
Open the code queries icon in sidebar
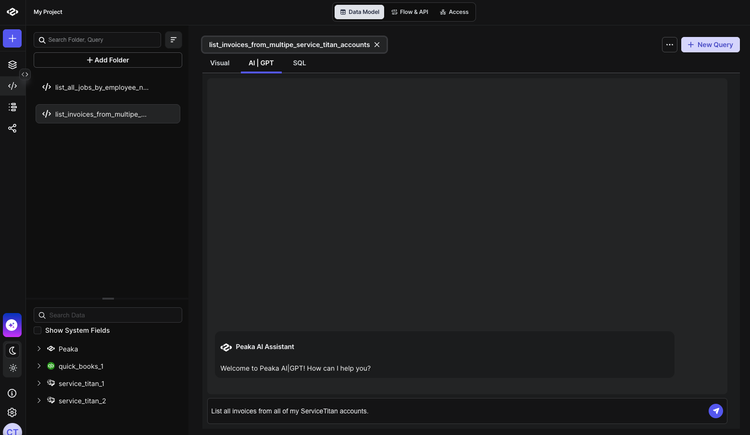pos(12,86)
